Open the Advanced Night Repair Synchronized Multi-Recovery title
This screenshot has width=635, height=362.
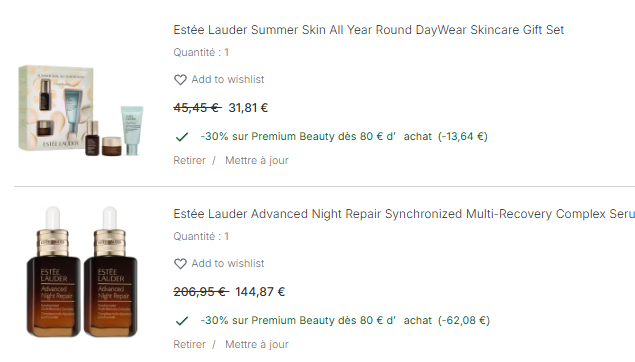pyautogui.click(x=404, y=213)
